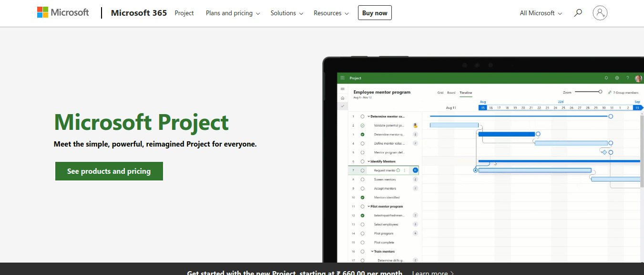Open settings gear in Project app bar
This screenshot has height=275, width=644.
pos(617,78)
